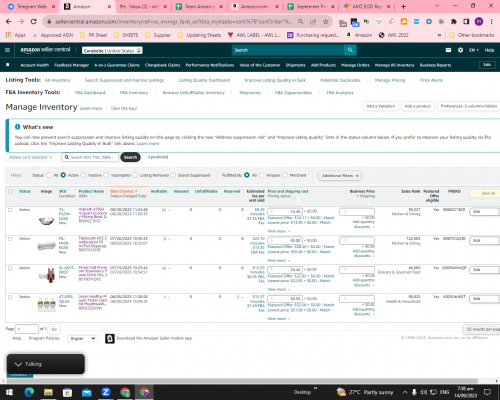
Task: Click the Apps grid bookmark icon
Action: point(9,35)
